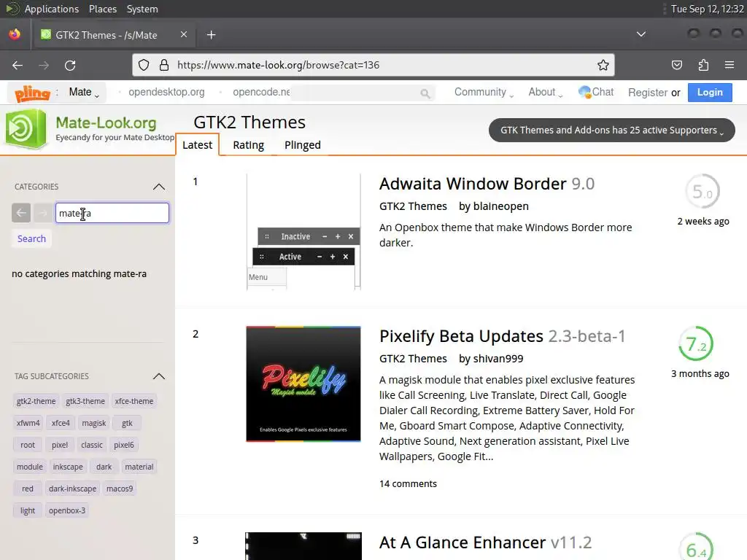Image resolution: width=747 pixels, height=560 pixels.
Task: Reload the current page
Action: (70, 65)
